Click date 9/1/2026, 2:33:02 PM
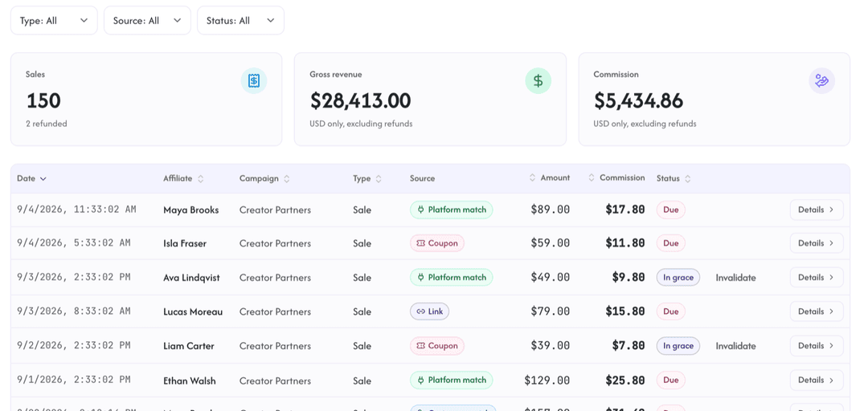868x411 pixels. [74, 380]
